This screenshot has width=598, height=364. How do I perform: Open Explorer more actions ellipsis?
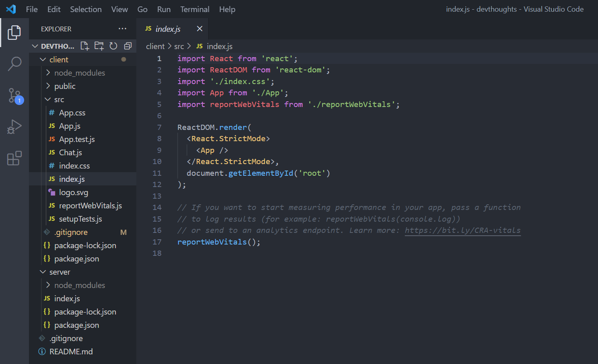[122, 29]
